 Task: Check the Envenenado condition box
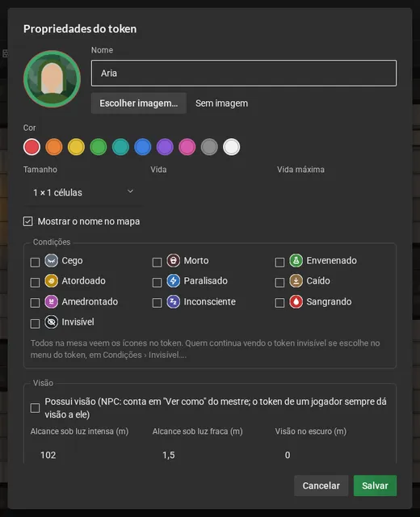(279, 263)
